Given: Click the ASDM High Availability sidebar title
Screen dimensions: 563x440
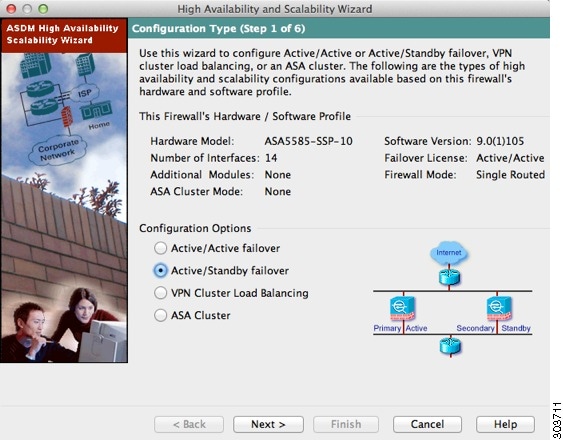Looking at the screenshot, I should click(62, 34).
